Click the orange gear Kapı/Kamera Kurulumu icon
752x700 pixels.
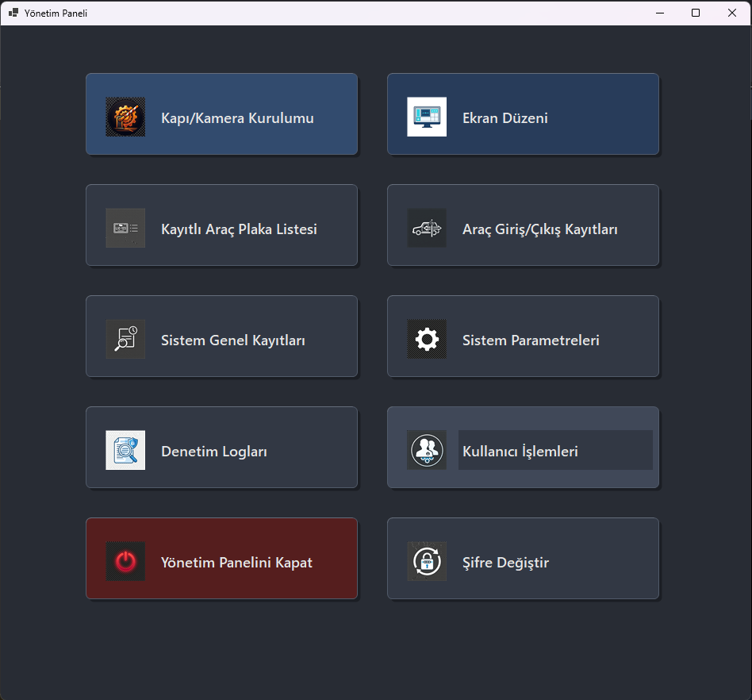tap(125, 117)
